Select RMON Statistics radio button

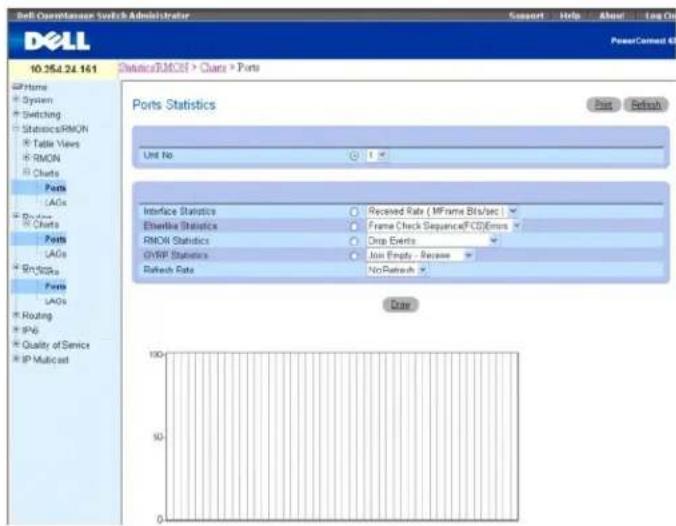click(x=354, y=241)
